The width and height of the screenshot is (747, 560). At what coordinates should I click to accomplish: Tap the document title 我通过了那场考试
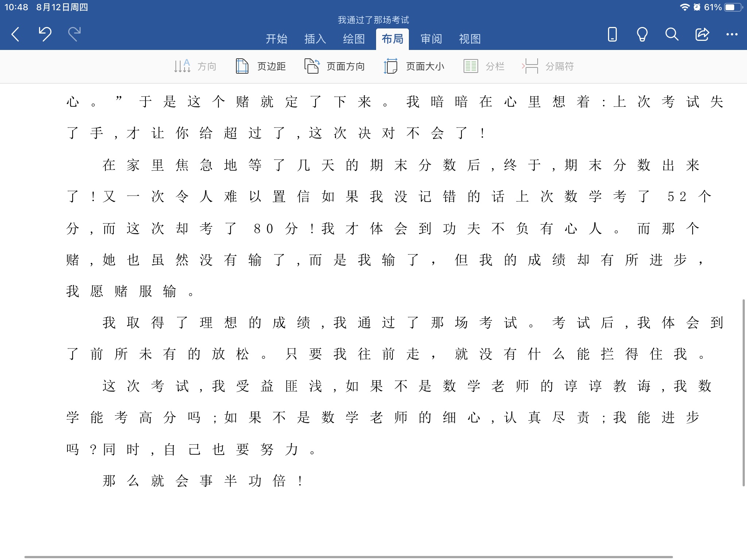pos(373,20)
